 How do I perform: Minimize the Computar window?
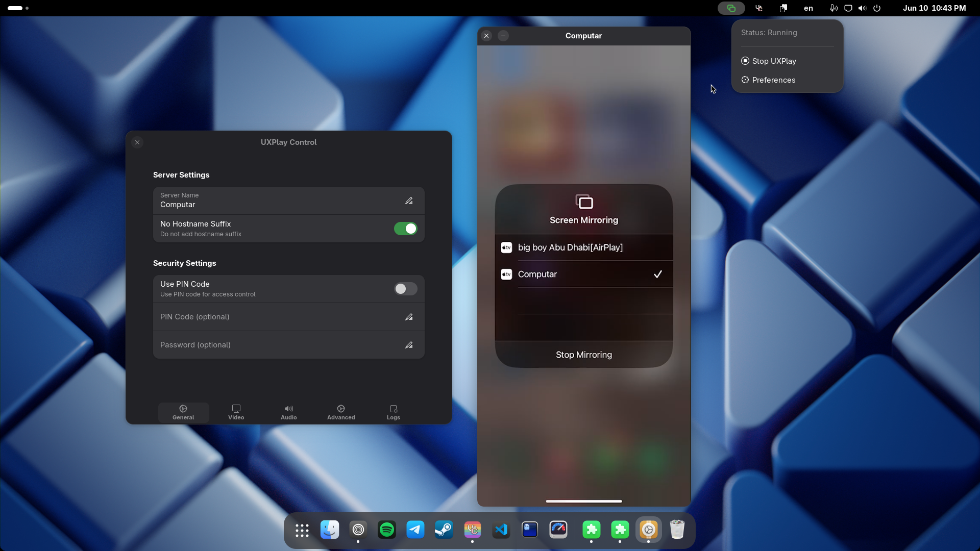pyautogui.click(x=503, y=36)
